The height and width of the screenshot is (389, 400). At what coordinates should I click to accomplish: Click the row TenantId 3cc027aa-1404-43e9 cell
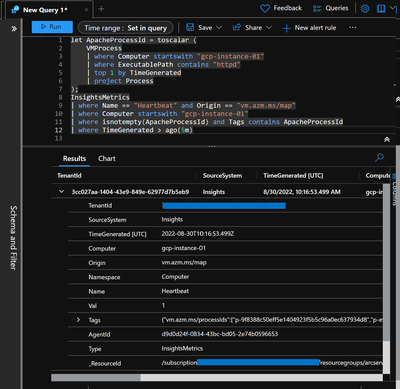130,192
